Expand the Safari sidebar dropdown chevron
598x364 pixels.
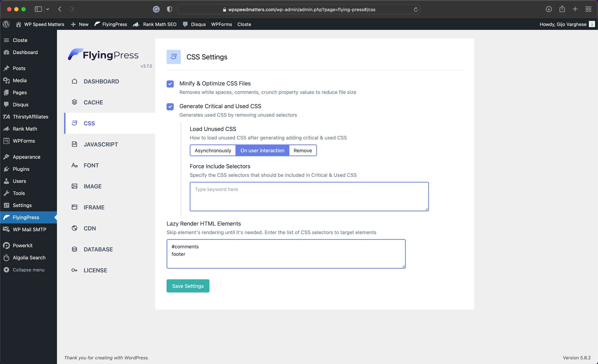(x=48, y=9)
